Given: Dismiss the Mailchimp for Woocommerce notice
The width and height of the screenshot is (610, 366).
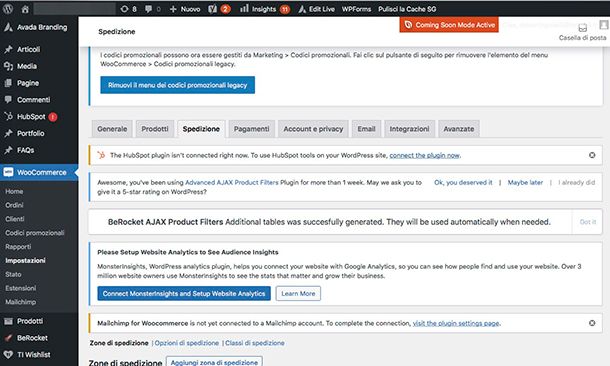Looking at the screenshot, I should [592, 323].
